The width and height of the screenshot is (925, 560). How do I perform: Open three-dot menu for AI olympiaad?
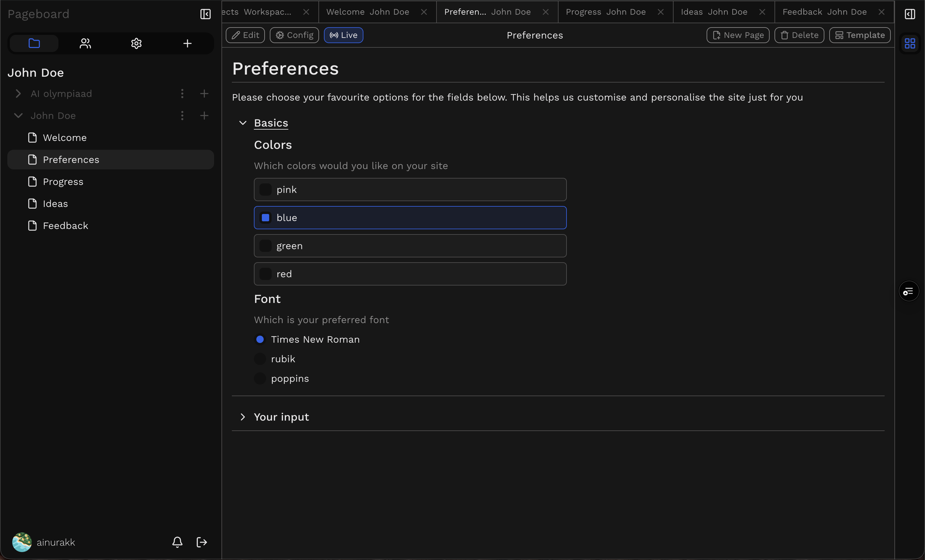182,94
